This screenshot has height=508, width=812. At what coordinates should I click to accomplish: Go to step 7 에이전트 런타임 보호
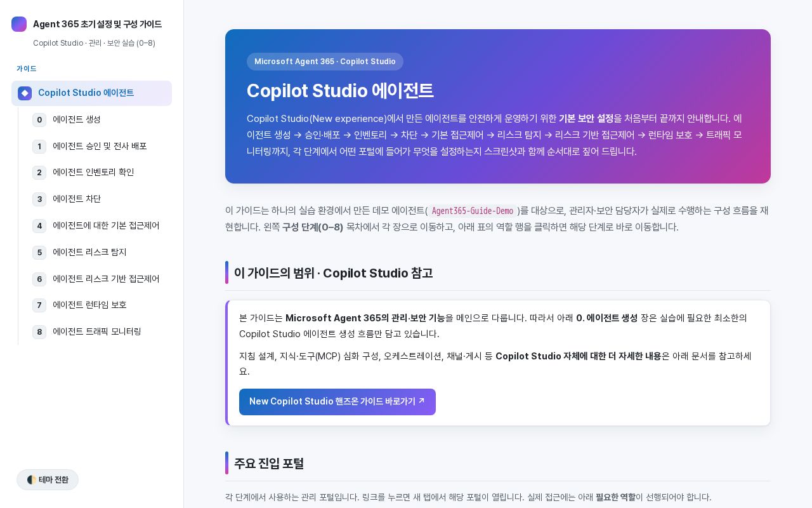100,305
